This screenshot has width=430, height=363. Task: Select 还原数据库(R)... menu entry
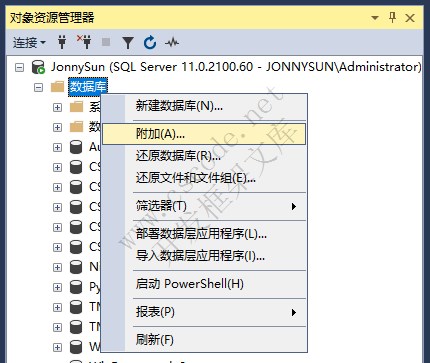pos(204,156)
